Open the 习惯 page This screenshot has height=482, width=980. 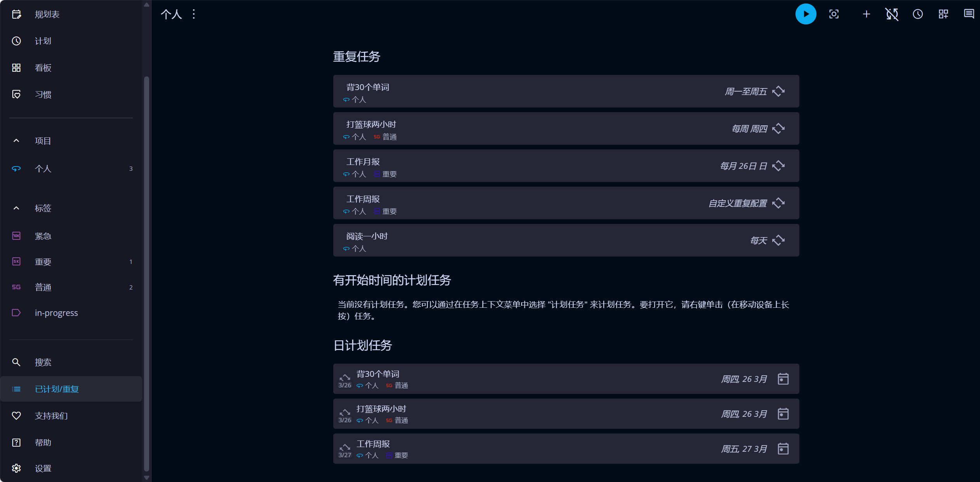(x=43, y=95)
